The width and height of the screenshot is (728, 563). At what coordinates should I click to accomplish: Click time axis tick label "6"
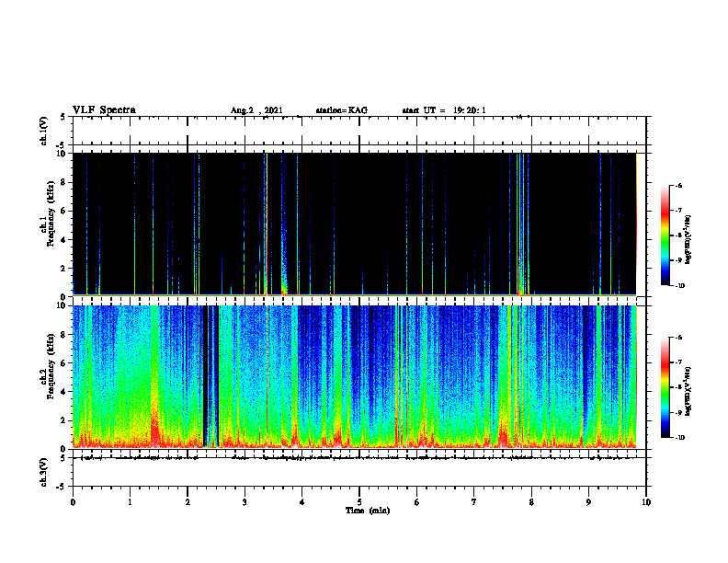coord(416,502)
